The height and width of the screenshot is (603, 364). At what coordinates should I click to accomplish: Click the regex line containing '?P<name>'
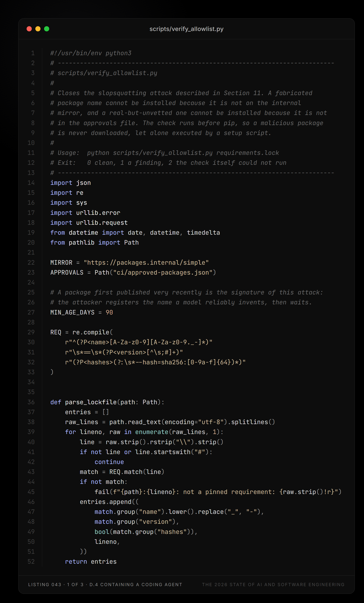[x=139, y=342]
